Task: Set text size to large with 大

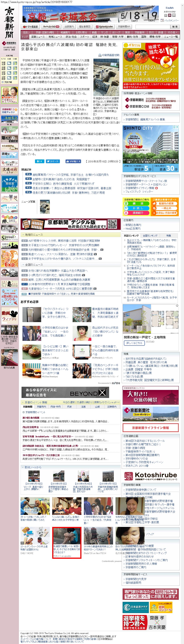Action: pos(174,15)
